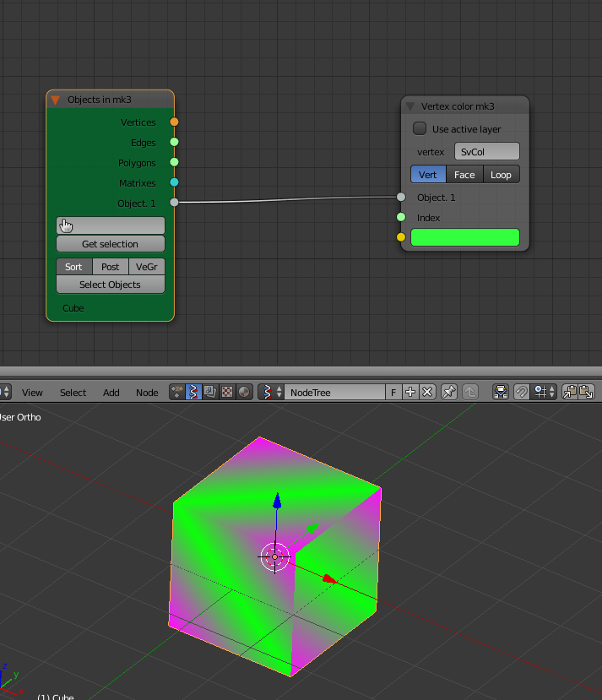Select the texture node tree type icon
Image resolution: width=602 pixels, height=700 pixels.
tap(227, 392)
